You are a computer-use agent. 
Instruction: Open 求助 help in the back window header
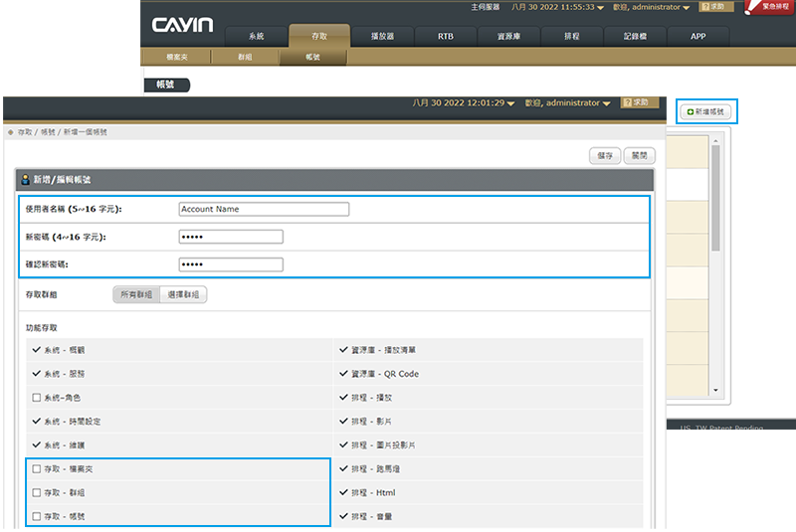point(715,7)
